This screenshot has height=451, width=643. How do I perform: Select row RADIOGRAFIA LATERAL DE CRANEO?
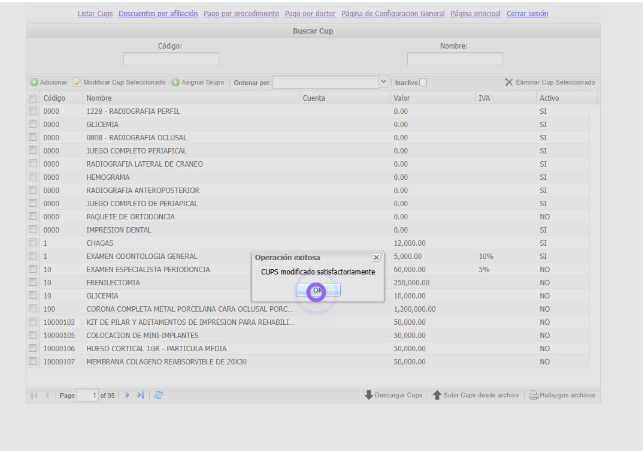click(x=308, y=164)
